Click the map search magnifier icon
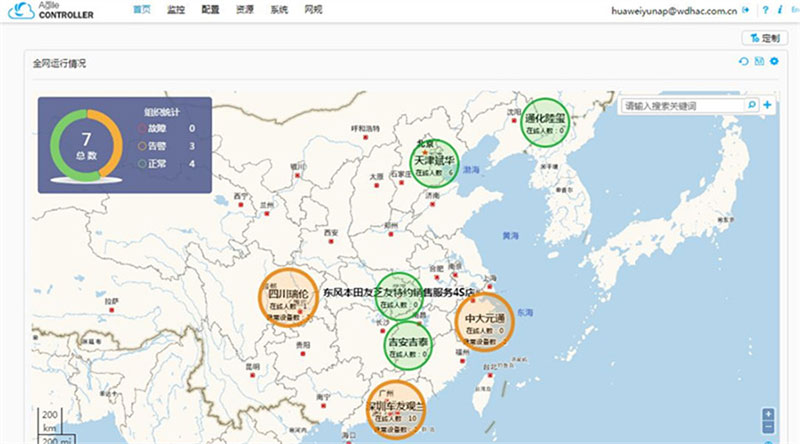 click(x=752, y=105)
